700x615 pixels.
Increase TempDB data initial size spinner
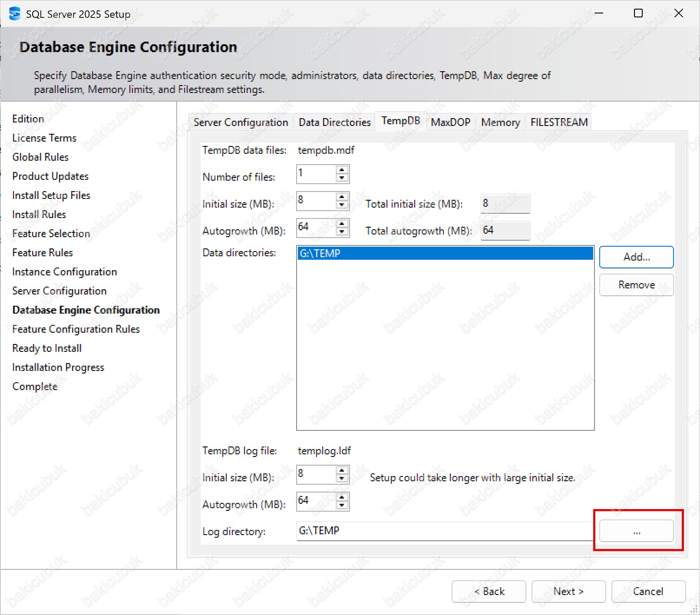pyautogui.click(x=342, y=197)
